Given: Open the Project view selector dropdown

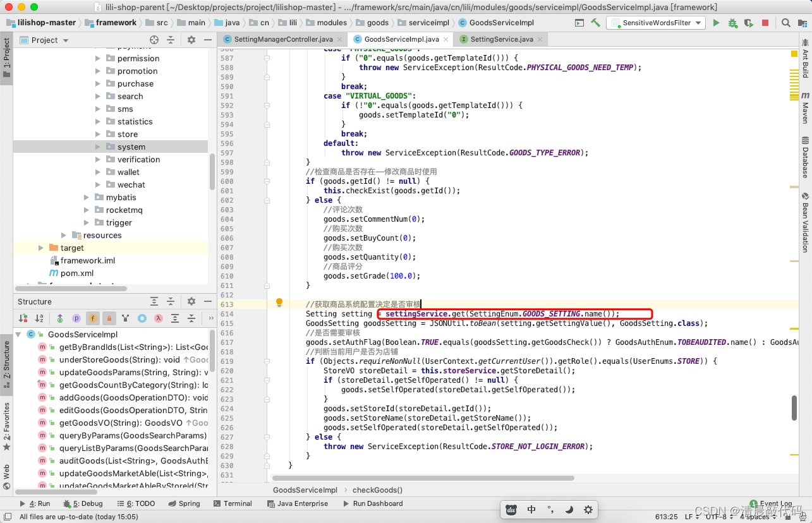Looking at the screenshot, I should coord(44,40).
